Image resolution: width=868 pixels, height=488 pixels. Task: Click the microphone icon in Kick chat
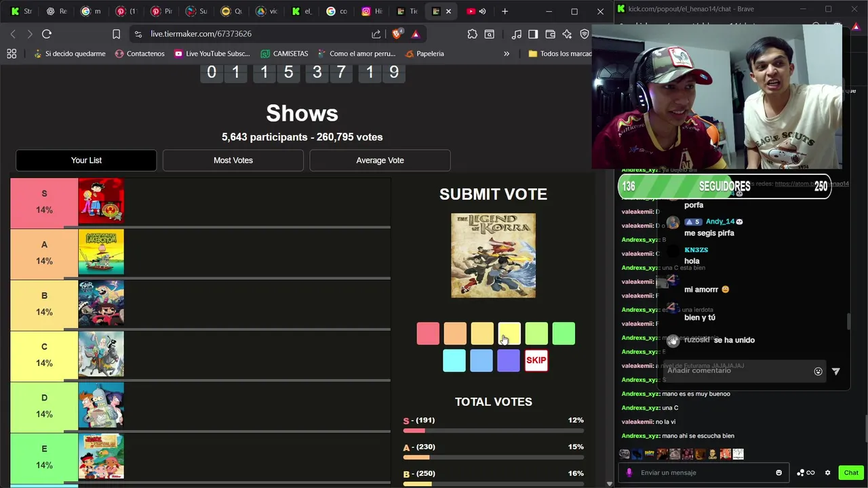tap(629, 472)
